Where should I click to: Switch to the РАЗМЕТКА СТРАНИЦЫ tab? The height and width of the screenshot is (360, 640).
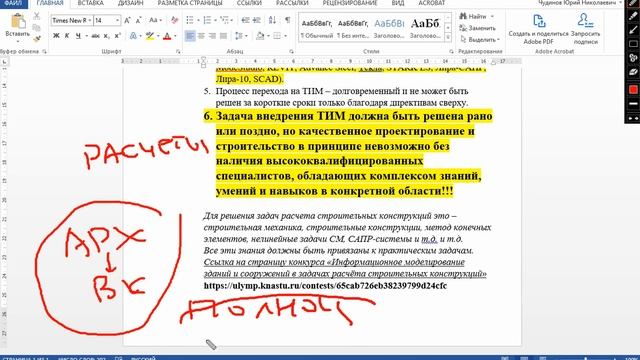(x=190, y=3)
